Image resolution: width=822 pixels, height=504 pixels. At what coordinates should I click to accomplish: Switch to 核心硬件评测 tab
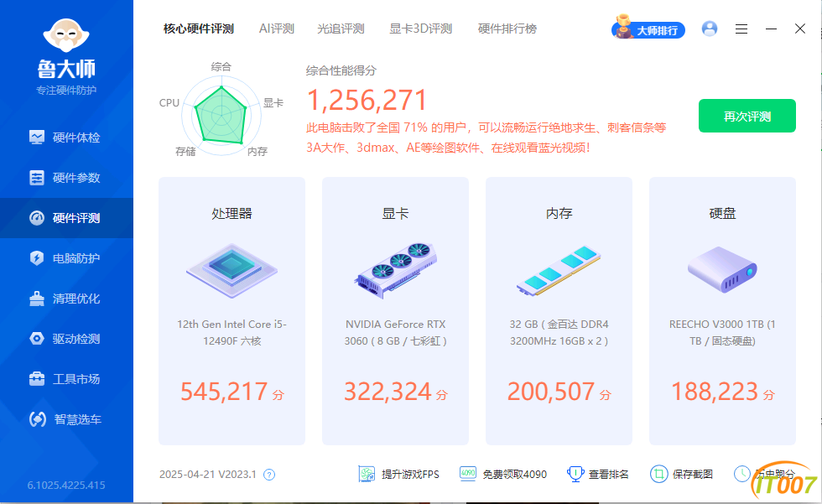(x=199, y=29)
